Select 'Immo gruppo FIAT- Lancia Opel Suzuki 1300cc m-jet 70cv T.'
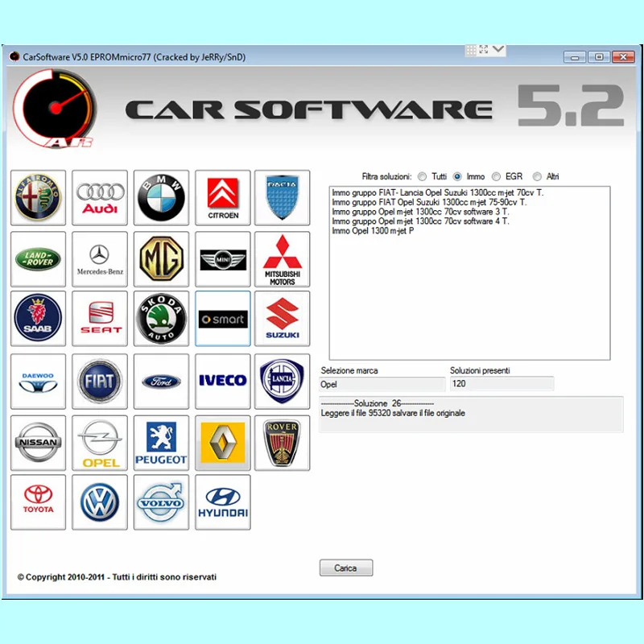This screenshot has height=644, width=644. click(438, 192)
